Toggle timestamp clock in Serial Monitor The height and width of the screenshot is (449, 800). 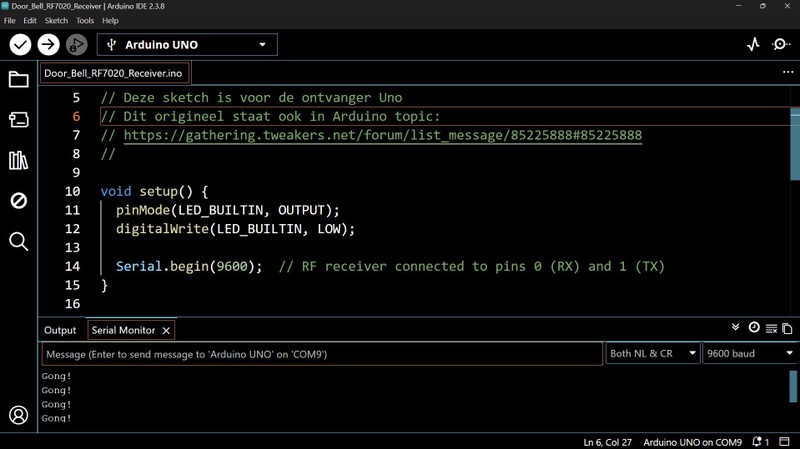(x=754, y=328)
